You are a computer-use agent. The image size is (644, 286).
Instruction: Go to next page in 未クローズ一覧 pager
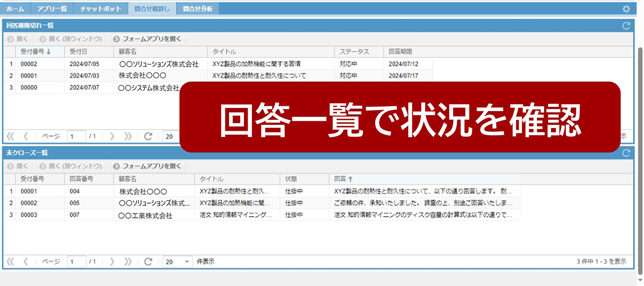[x=112, y=262]
